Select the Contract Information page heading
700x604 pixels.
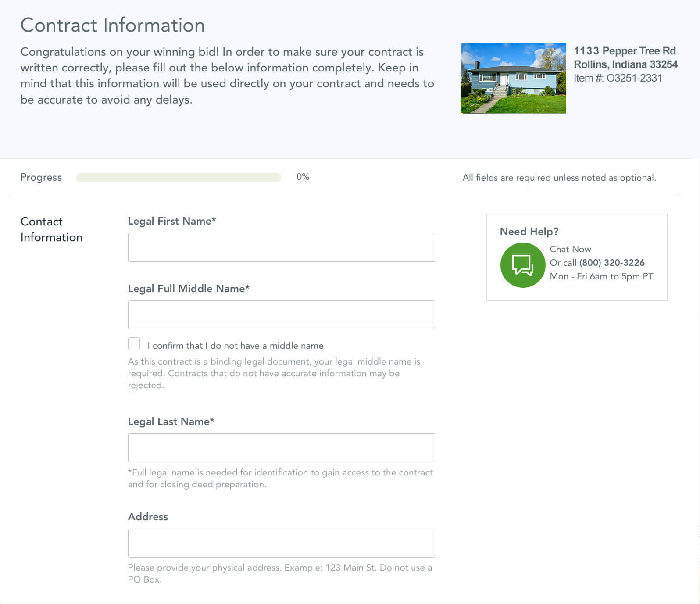tap(113, 25)
